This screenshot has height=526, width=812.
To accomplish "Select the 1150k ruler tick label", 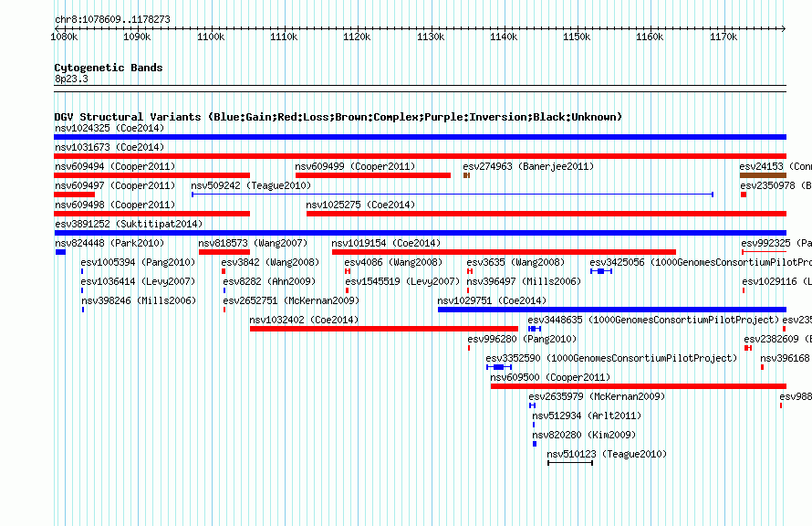I will tap(577, 37).
